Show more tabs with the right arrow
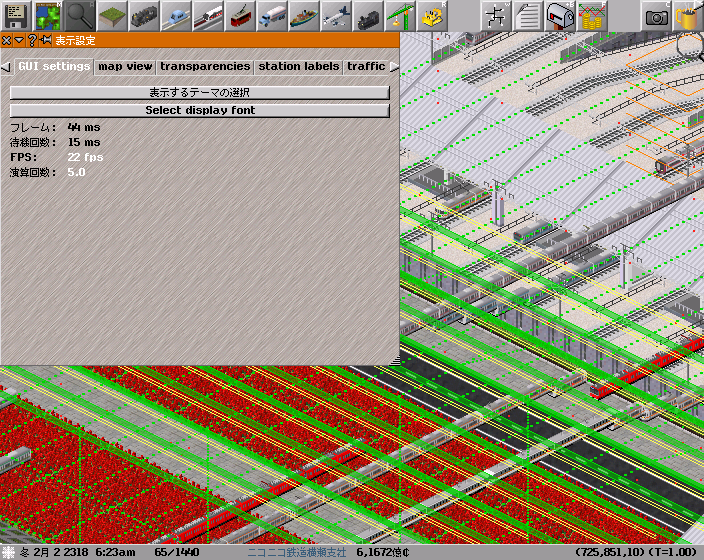The width and height of the screenshot is (704, 560). (x=394, y=67)
